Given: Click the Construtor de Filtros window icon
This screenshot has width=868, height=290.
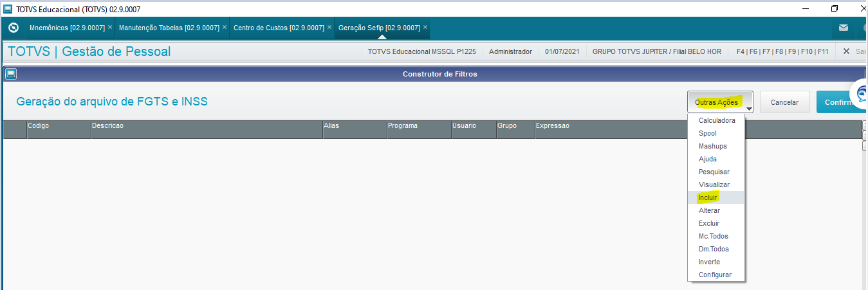Looking at the screenshot, I should [x=11, y=74].
